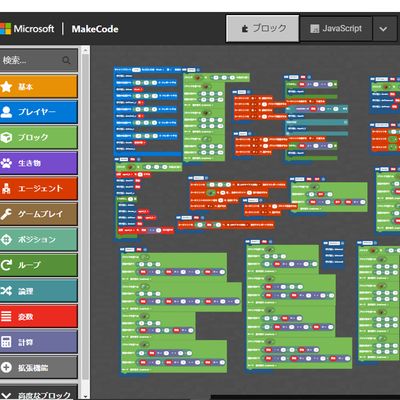Select the 計算 category label
The height and width of the screenshot is (400, 400).
[26, 342]
